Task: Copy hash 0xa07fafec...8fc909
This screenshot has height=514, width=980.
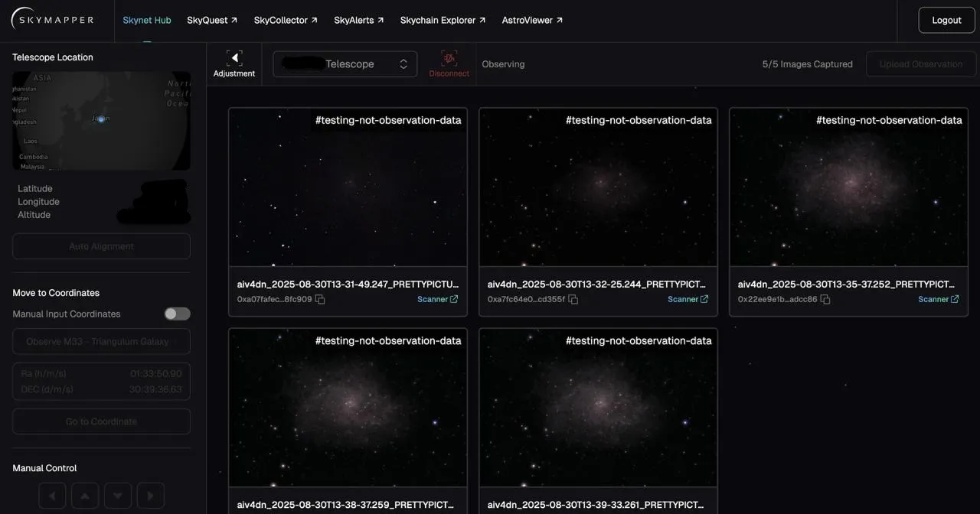Action: tap(320, 299)
